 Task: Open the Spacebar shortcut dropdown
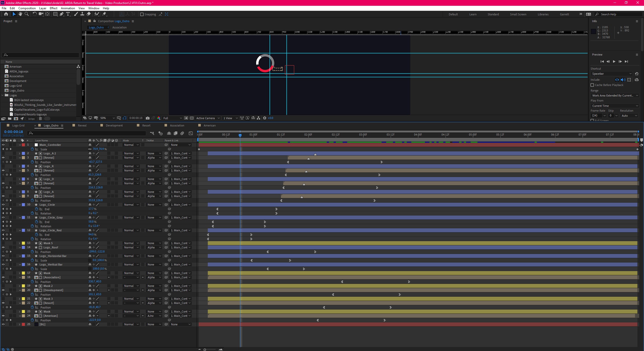coord(612,74)
